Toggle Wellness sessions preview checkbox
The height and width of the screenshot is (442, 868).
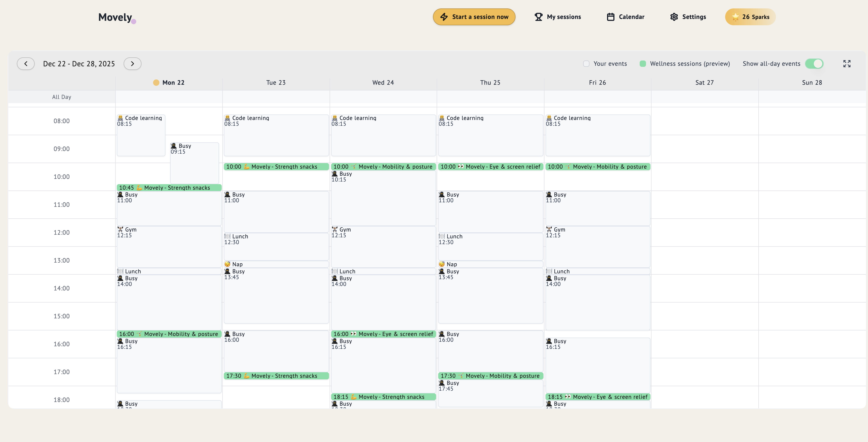pos(643,64)
